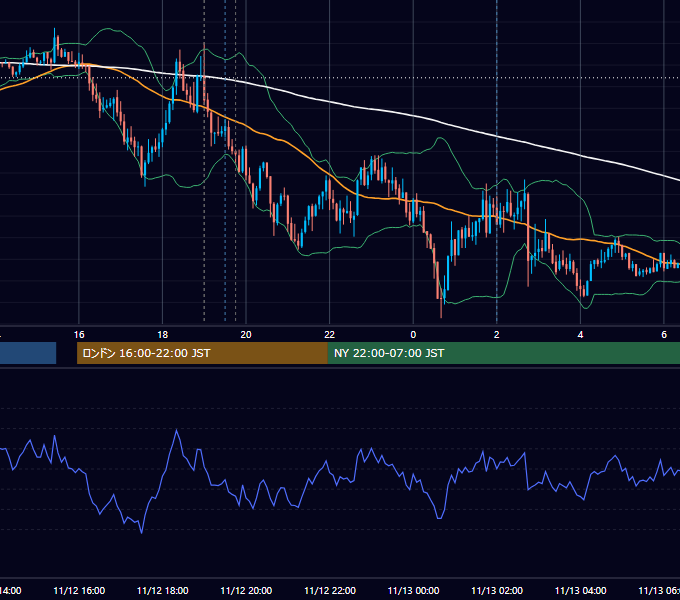680x600 pixels.
Task: Click the oscillator peak near 18:00
Action: coord(177,430)
